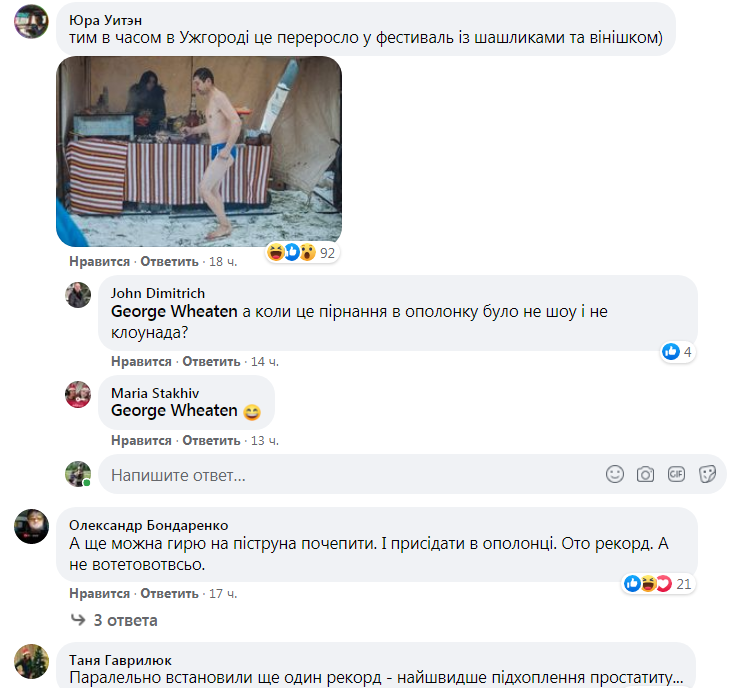Image resolution: width=737 pixels, height=688 pixels.
Task: Open Таня Гаврилюк's avatar picture
Action: click(x=31, y=662)
